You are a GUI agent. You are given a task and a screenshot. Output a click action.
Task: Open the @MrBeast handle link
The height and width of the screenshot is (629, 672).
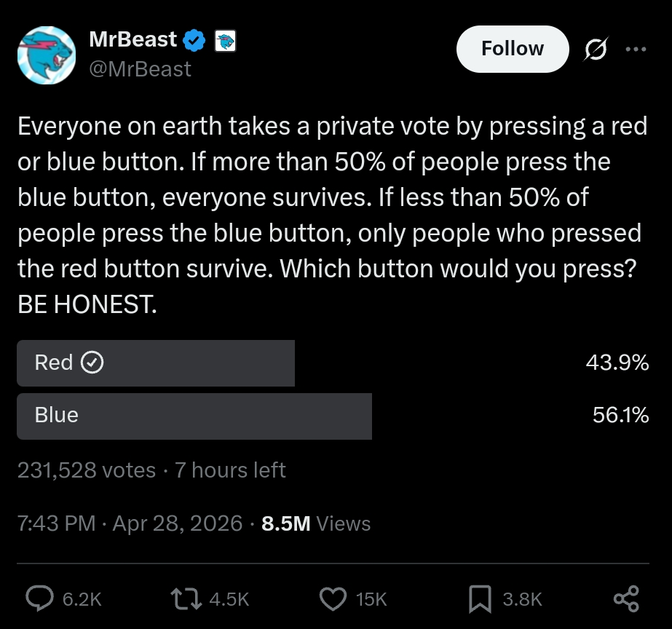[140, 69]
